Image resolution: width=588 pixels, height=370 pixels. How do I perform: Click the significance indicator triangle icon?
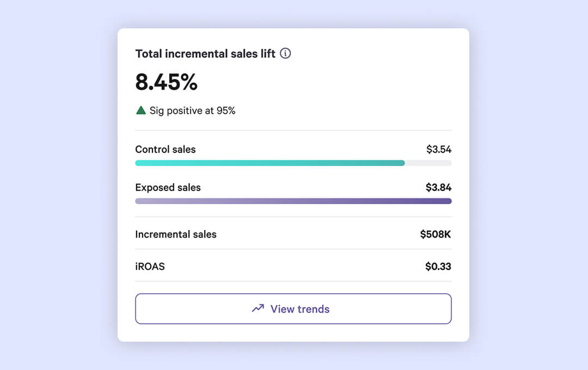[140, 109]
